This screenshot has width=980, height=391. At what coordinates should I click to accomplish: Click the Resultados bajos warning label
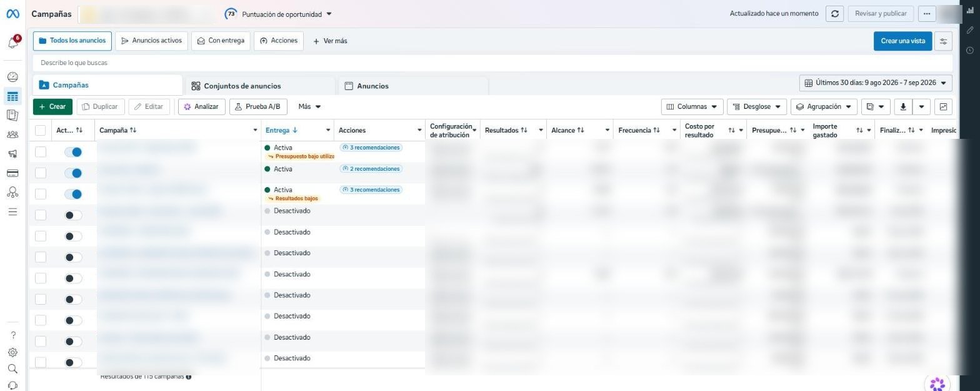(293, 198)
